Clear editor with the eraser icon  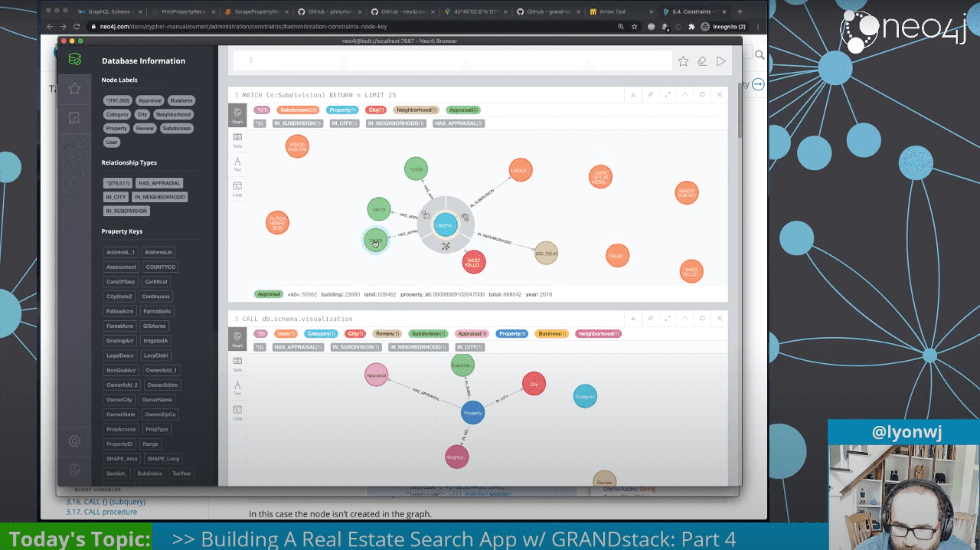tap(702, 61)
